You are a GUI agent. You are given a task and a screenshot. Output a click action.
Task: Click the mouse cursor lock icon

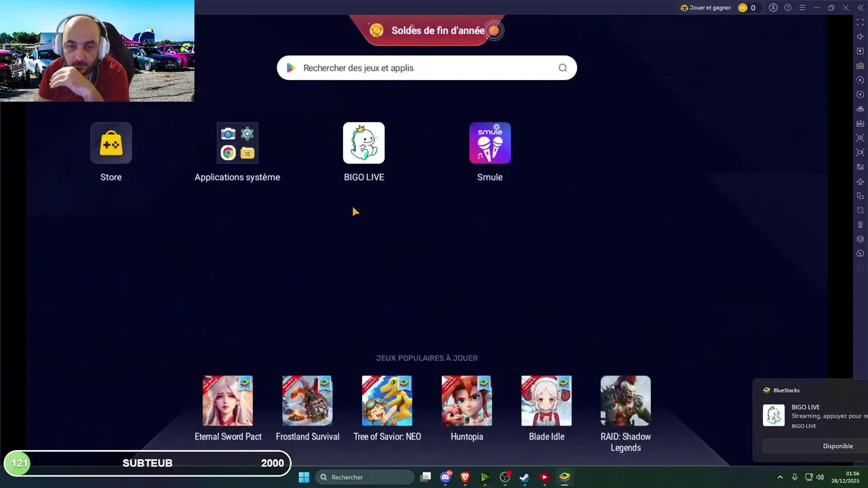pos(861,52)
